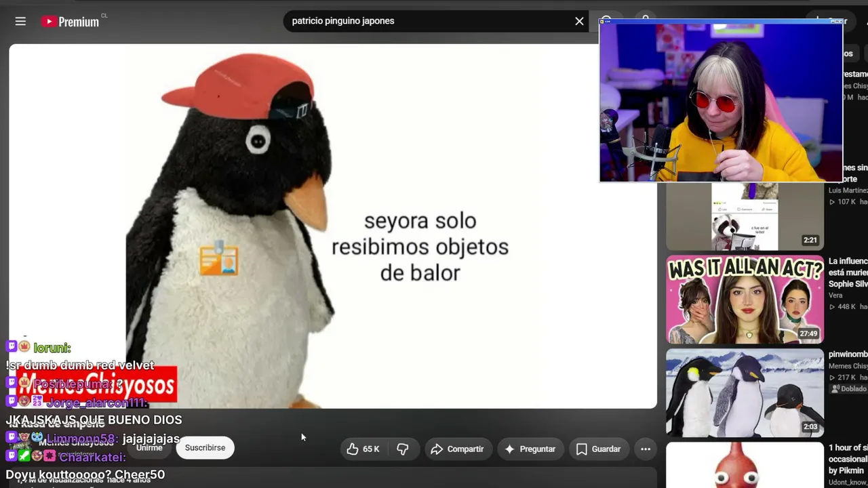This screenshot has width=868, height=488.
Task: Open the three-dot more actions menu
Action: point(646,449)
